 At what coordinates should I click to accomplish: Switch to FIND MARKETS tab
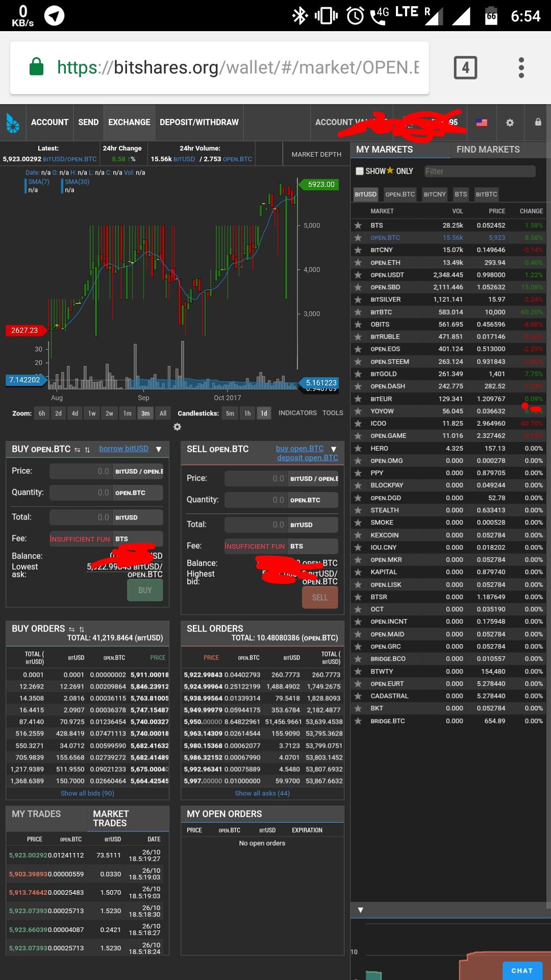click(x=488, y=150)
